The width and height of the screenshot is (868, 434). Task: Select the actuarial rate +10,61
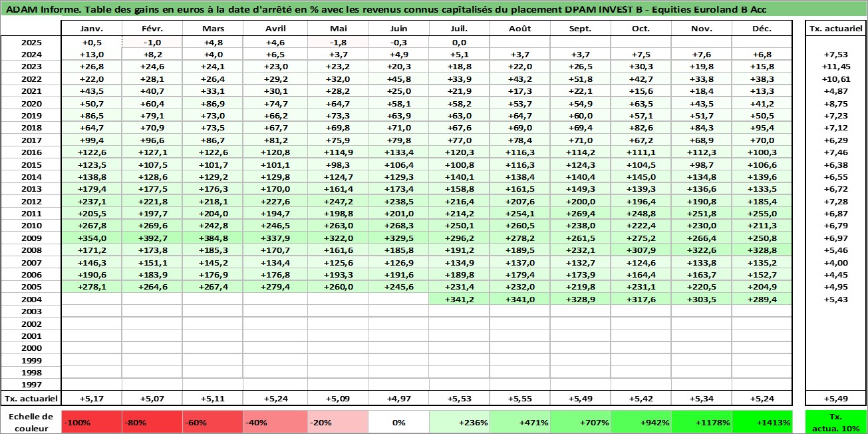[836, 79]
